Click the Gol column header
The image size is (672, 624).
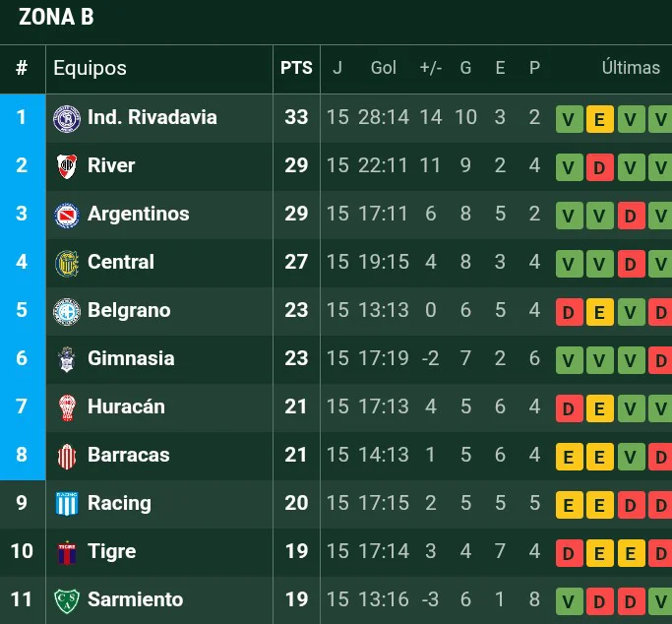point(383,68)
